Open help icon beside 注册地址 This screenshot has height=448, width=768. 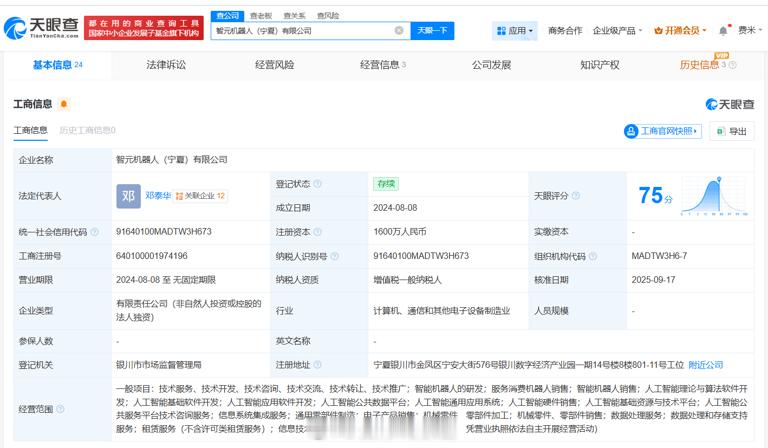click(x=317, y=365)
